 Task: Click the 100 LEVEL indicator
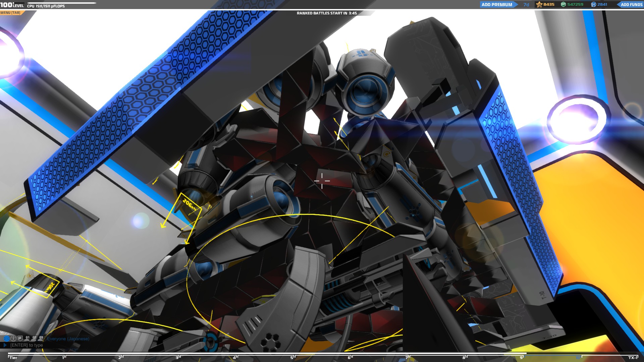point(12,5)
